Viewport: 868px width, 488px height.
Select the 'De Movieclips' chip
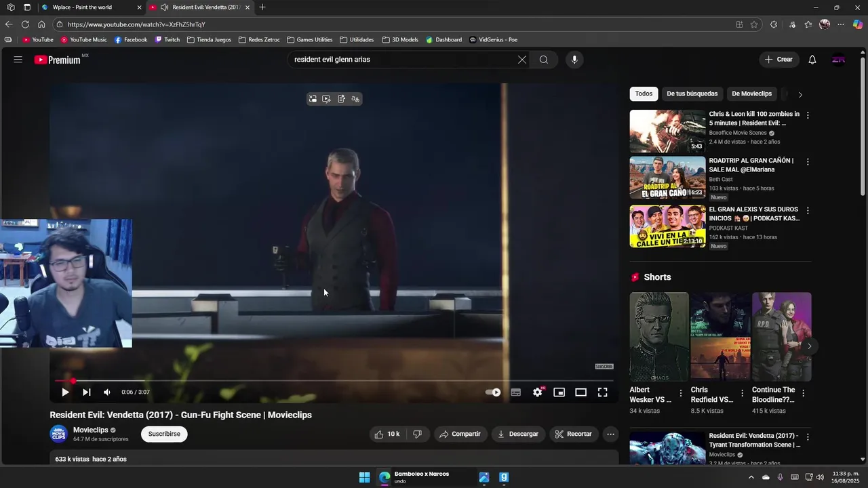point(751,94)
